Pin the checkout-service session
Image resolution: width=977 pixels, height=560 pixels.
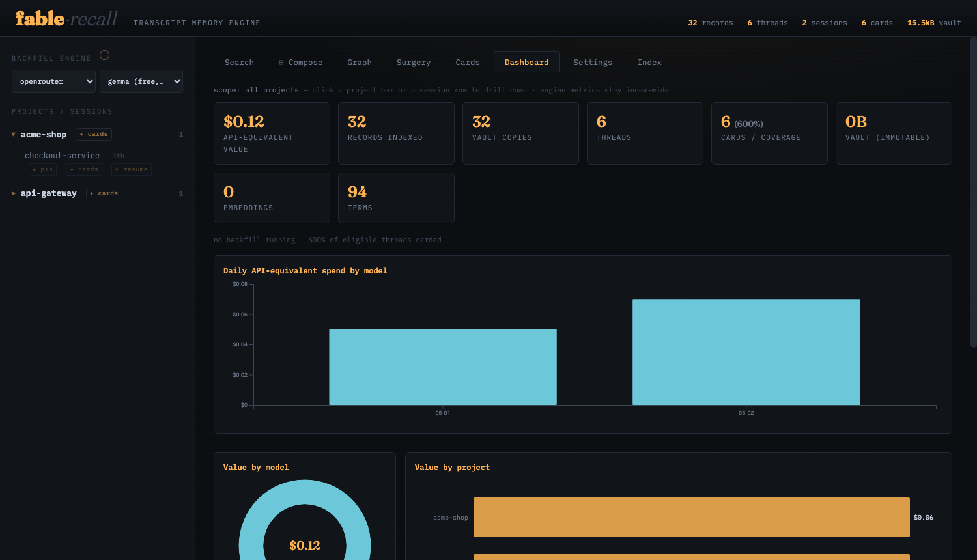coord(43,169)
